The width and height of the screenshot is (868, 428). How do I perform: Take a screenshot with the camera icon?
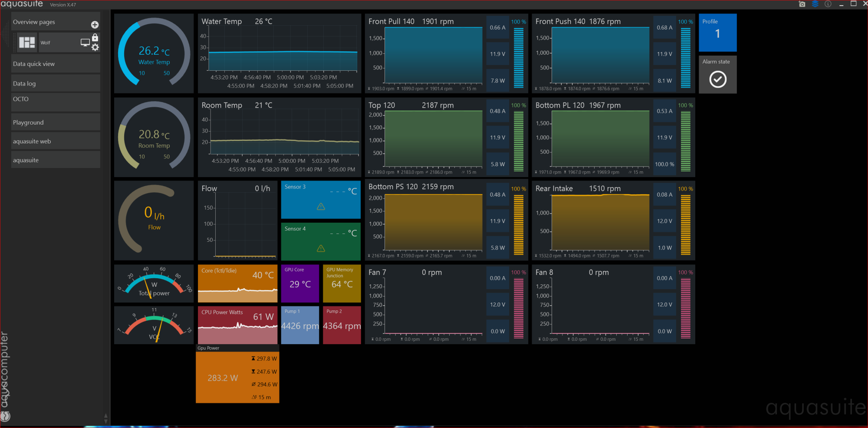[x=802, y=4]
